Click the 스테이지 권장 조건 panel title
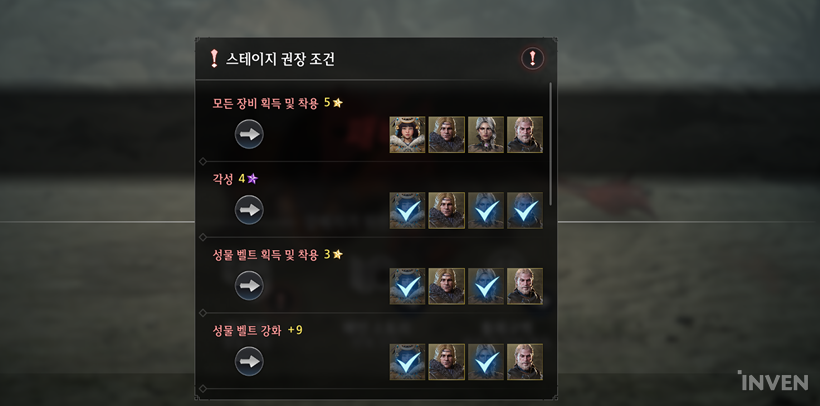 click(280, 59)
